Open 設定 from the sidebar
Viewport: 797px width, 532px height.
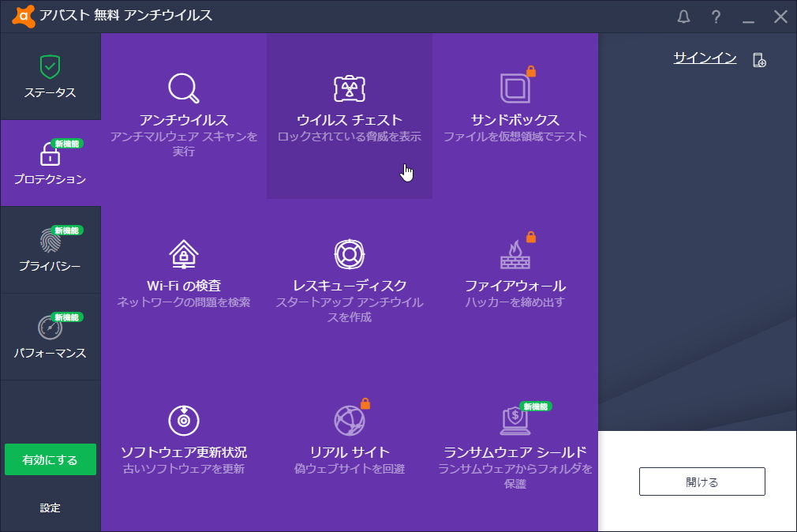click(x=50, y=508)
